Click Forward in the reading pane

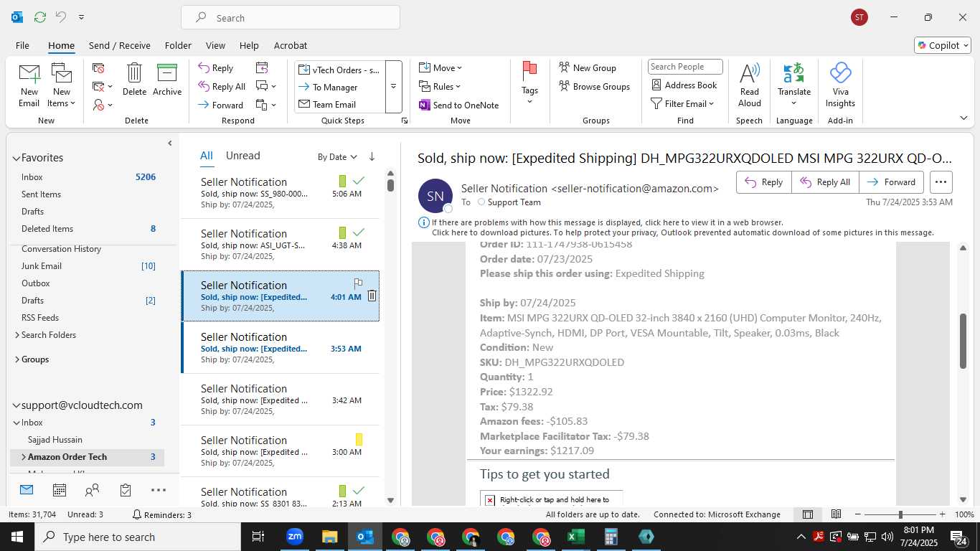click(x=892, y=182)
